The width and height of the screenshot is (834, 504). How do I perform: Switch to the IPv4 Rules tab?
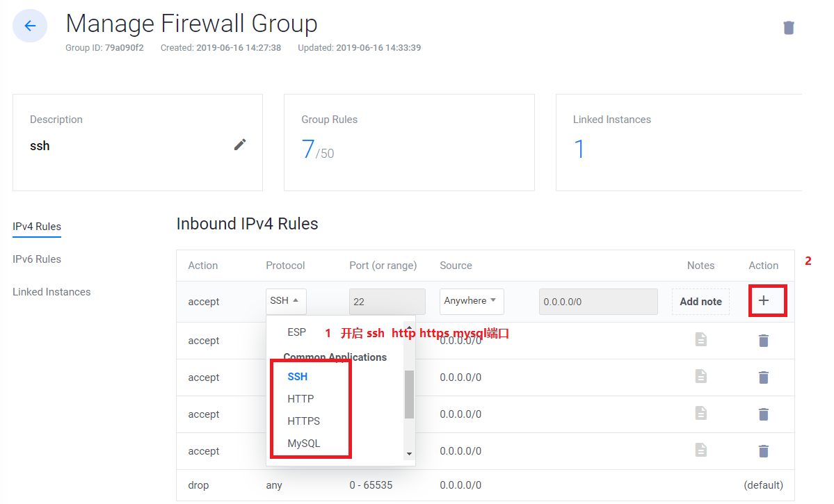click(x=37, y=227)
